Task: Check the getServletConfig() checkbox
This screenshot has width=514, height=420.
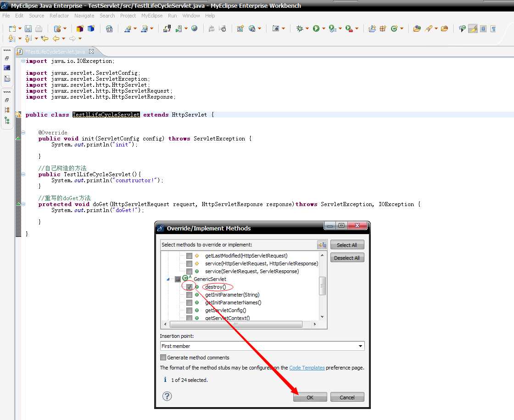Action: click(x=189, y=310)
